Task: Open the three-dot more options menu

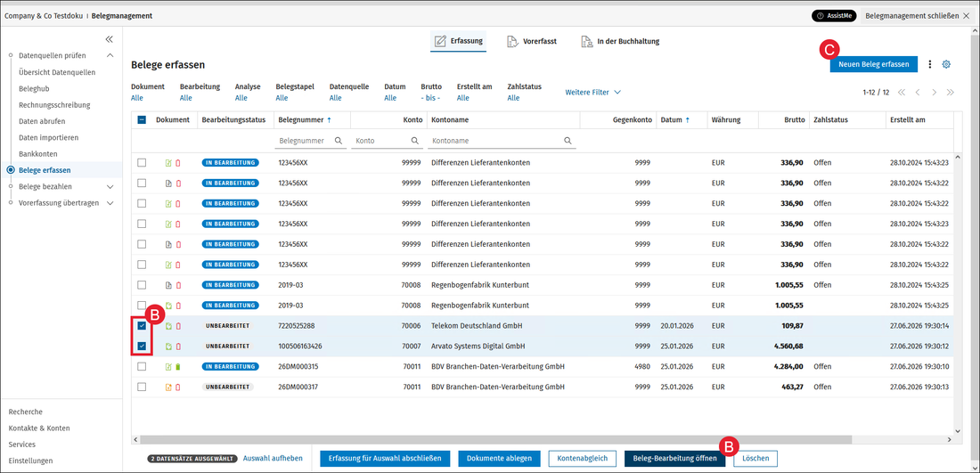Action: (x=930, y=64)
